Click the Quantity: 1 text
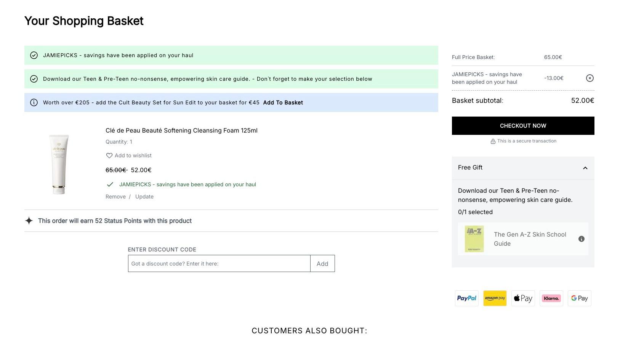Viewport: 644px width, 352px height. coord(119,142)
